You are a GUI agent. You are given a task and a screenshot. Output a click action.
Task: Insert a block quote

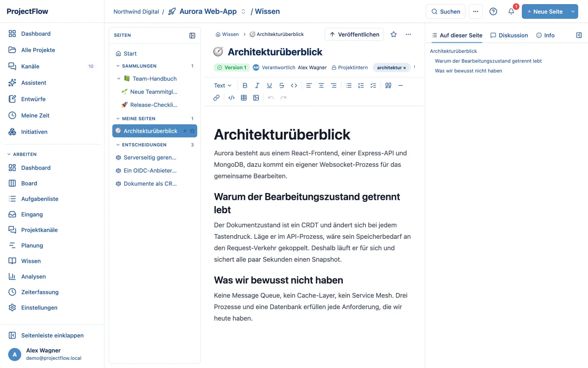click(x=388, y=85)
